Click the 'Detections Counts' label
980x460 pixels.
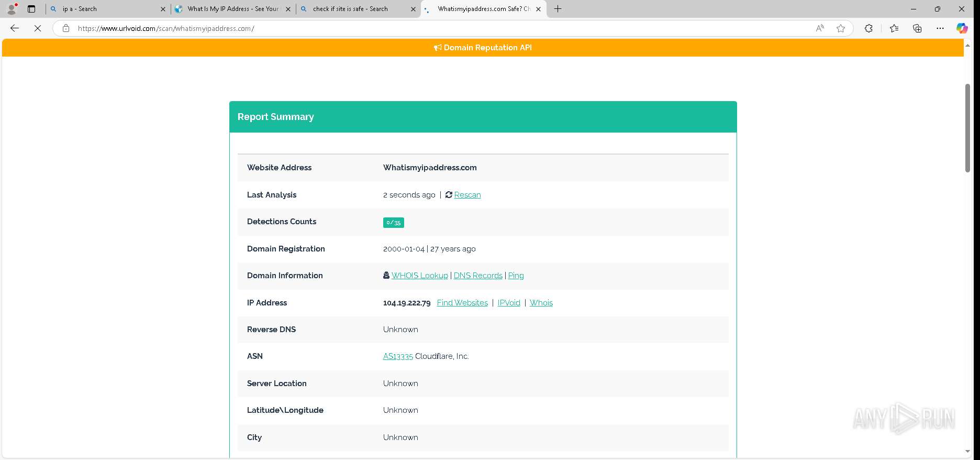click(282, 222)
